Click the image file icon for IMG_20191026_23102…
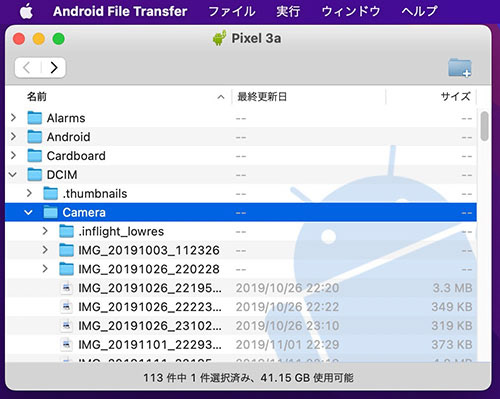The height and width of the screenshot is (399, 500). [x=66, y=325]
